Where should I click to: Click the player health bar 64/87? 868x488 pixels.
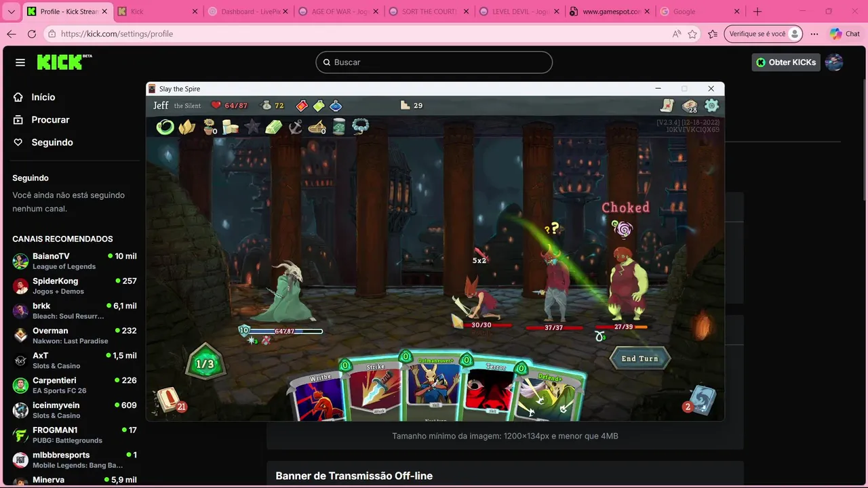284,331
